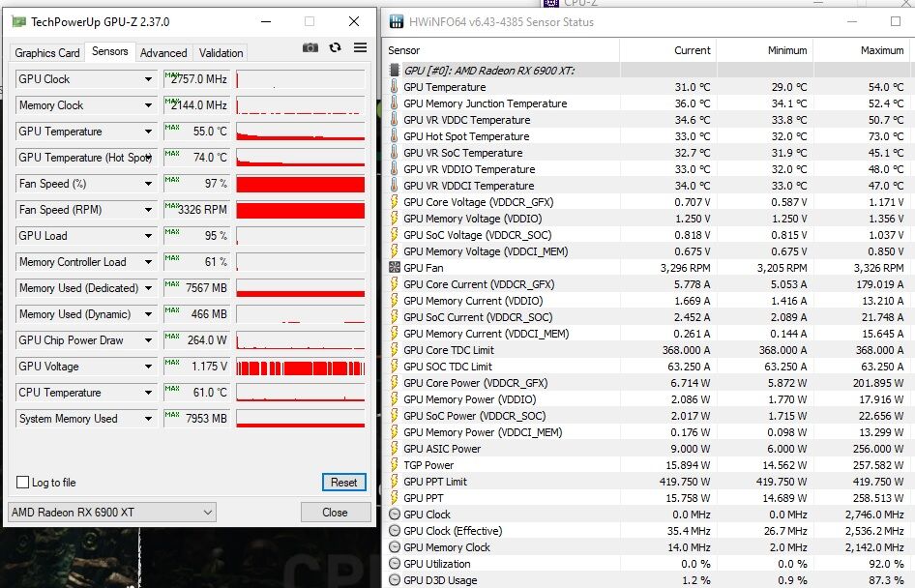This screenshot has height=588, width=915.
Task: Open the Memory Clock sensor dropdown
Action: click(148, 105)
